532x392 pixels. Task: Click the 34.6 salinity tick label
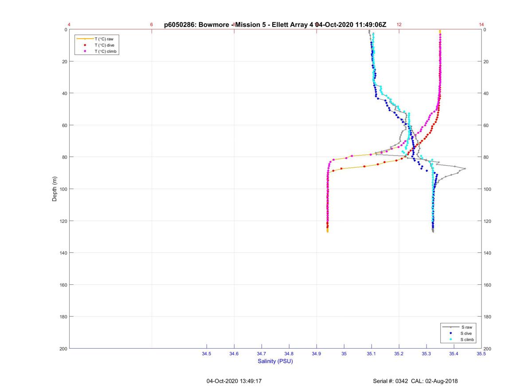tap(234, 354)
